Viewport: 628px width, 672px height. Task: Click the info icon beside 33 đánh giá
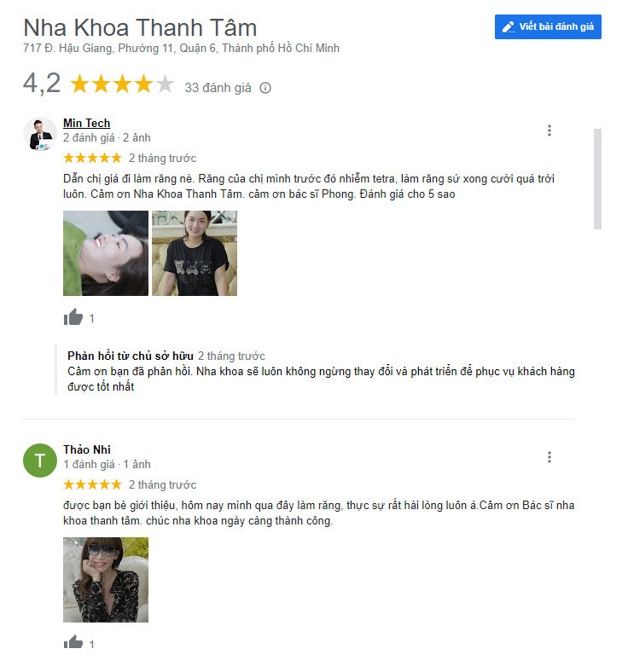[265, 88]
